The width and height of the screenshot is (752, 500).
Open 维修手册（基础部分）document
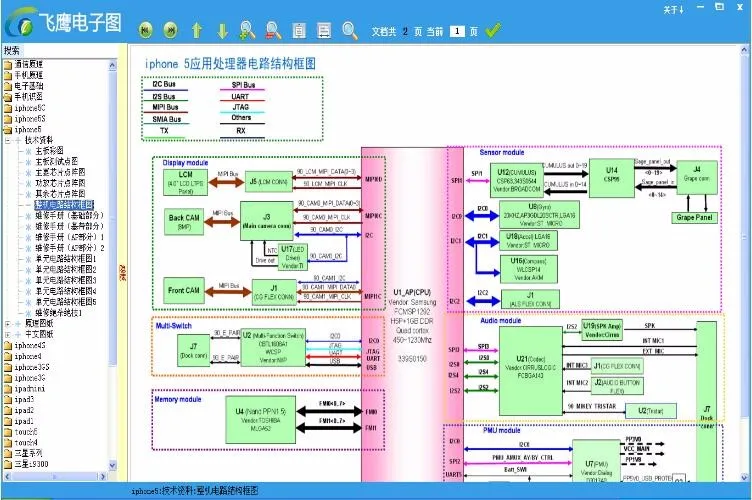tap(70, 216)
